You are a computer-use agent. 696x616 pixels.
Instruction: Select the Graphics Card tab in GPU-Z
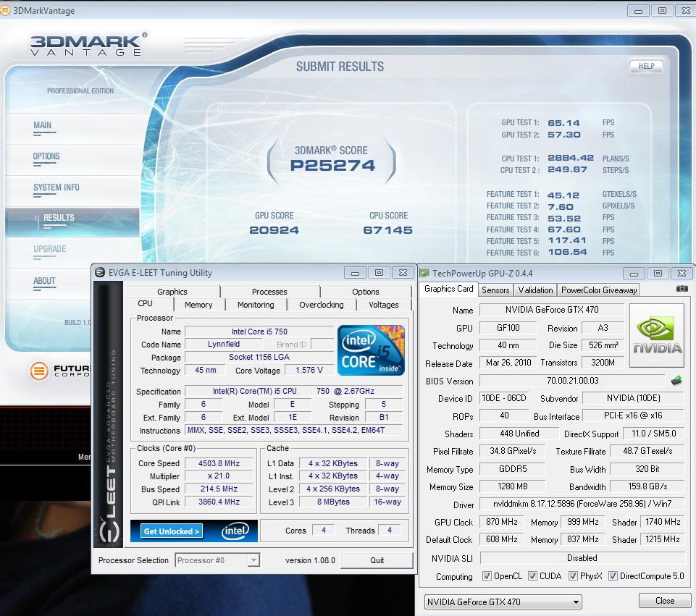tap(449, 289)
